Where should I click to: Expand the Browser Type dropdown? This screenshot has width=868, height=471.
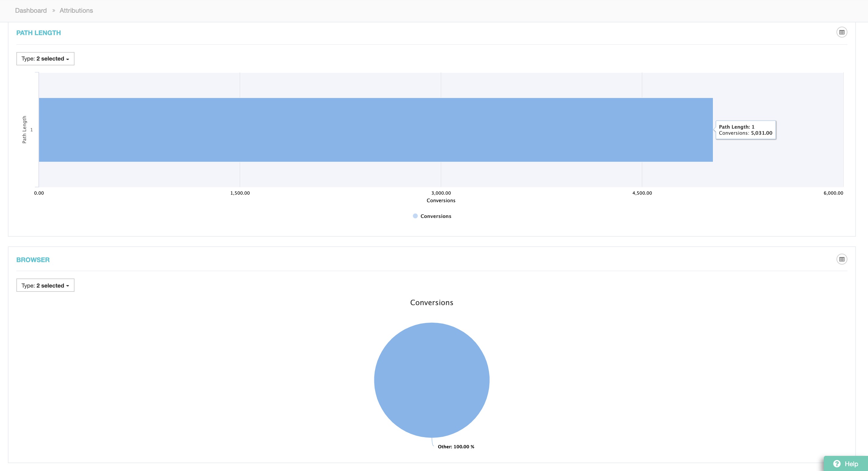coord(45,285)
